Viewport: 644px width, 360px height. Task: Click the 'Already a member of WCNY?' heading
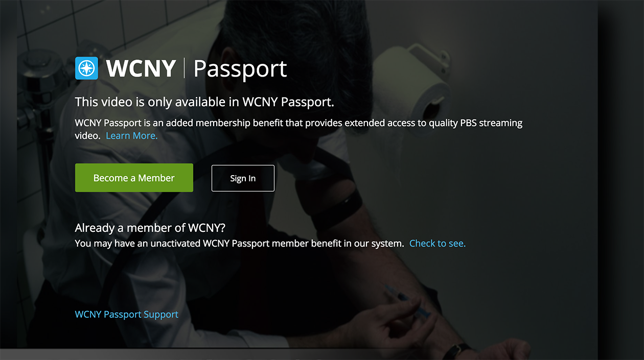150,228
